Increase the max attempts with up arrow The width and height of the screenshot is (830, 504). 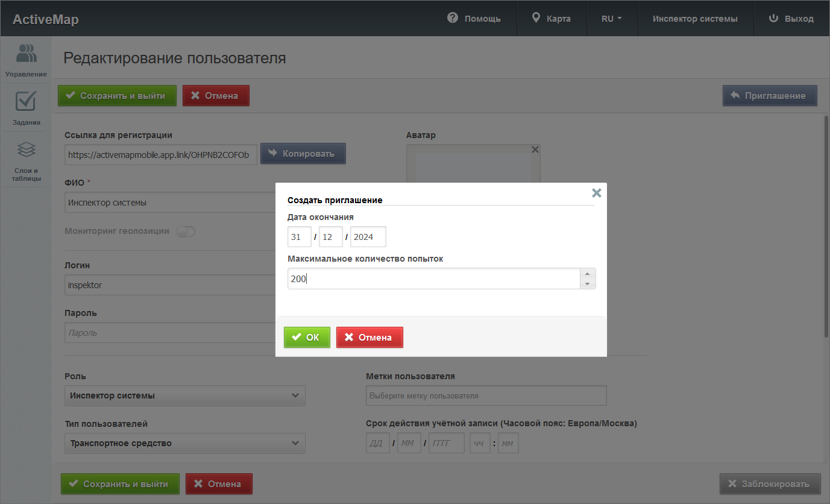588,274
